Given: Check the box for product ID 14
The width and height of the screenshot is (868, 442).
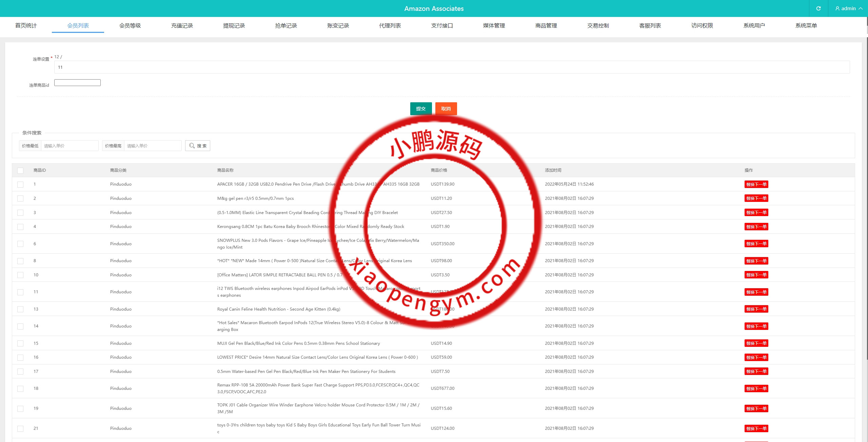Looking at the screenshot, I should [20, 327].
